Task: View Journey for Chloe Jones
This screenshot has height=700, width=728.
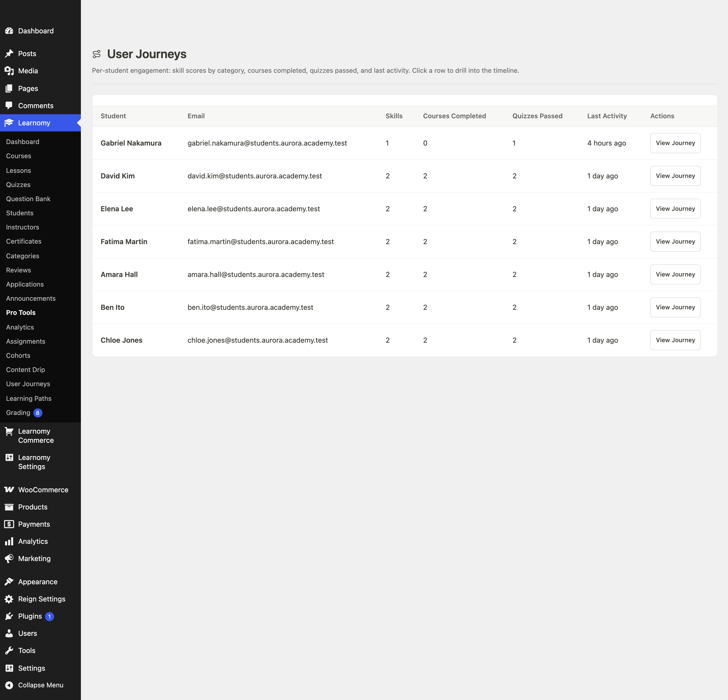Action: tap(675, 340)
